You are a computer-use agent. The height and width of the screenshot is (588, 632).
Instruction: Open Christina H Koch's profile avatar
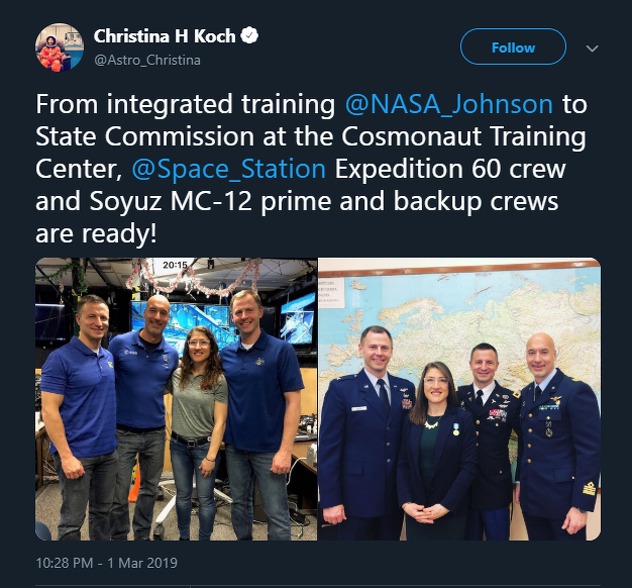(x=59, y=47)
